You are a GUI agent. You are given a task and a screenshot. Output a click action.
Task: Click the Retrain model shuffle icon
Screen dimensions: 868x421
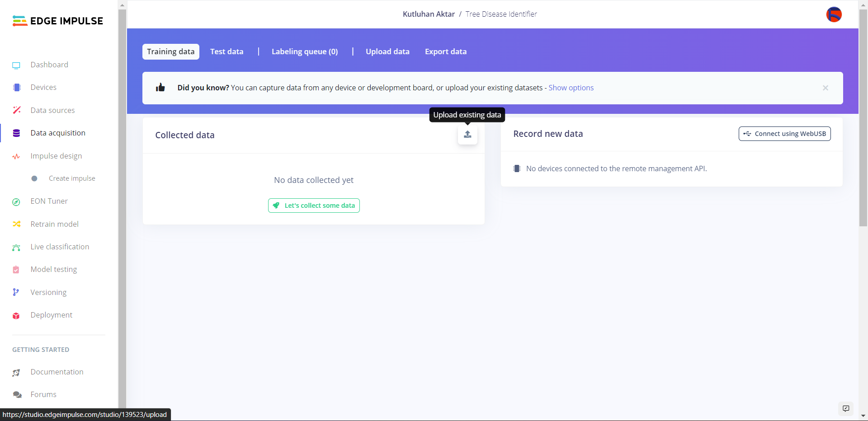(x=17, y=224)
